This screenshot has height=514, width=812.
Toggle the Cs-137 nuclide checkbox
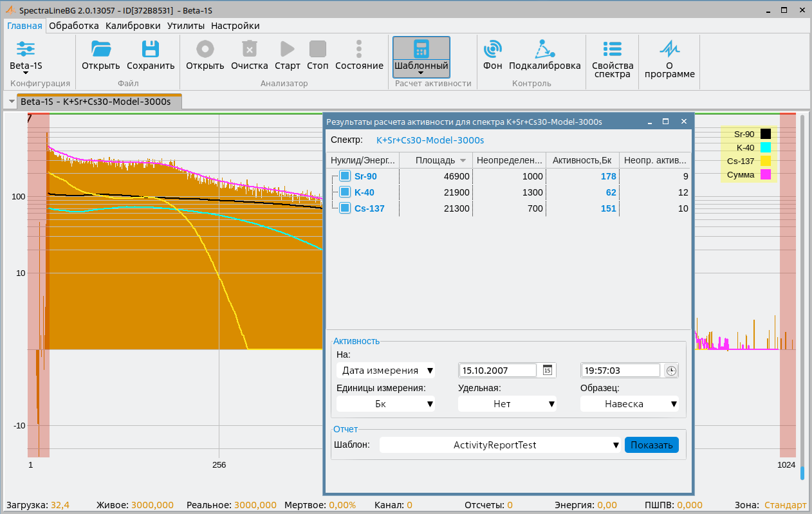coord(345,208)
